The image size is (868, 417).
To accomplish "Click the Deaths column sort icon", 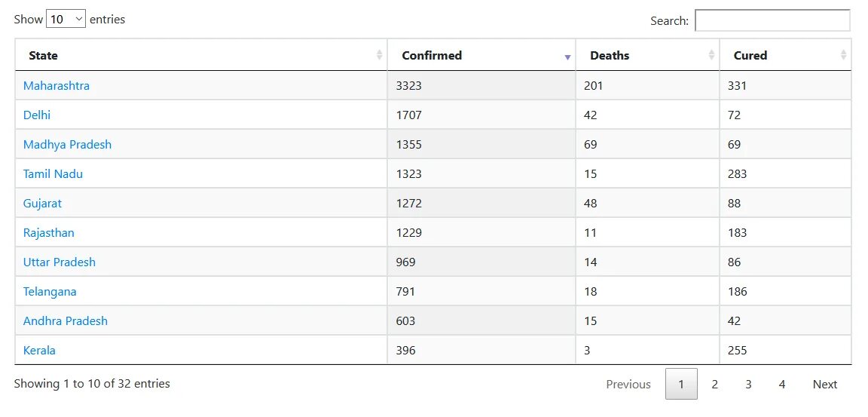I will point(711,55).
